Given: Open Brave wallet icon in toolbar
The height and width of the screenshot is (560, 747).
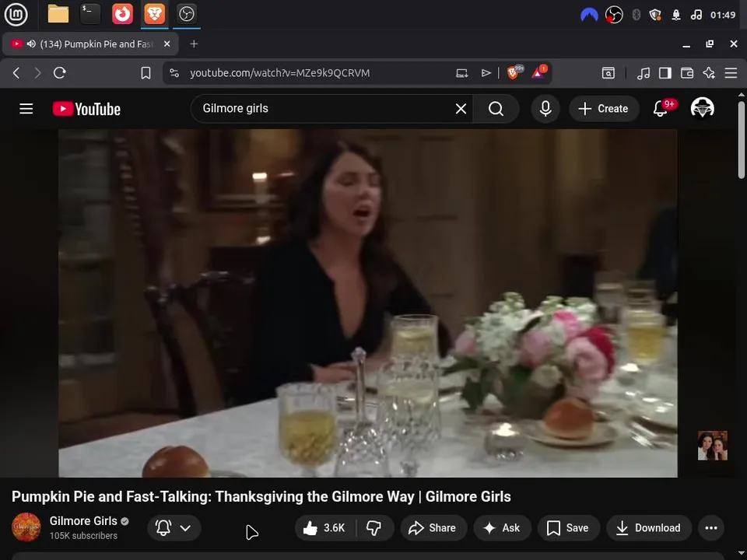Looking at the screenshot, I should (687, 73).
